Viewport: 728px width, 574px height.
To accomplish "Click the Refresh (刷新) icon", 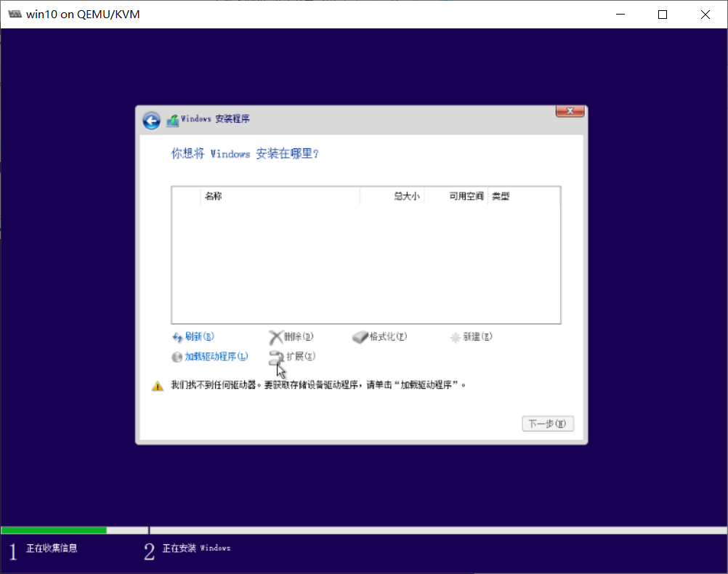I will coord(177,337).
